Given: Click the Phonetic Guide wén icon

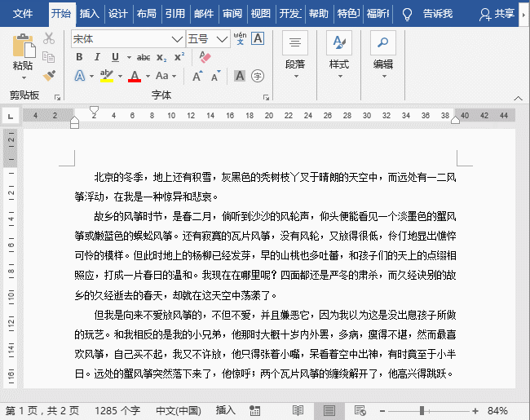Looking at the screenshot, I should pos(240,38).
